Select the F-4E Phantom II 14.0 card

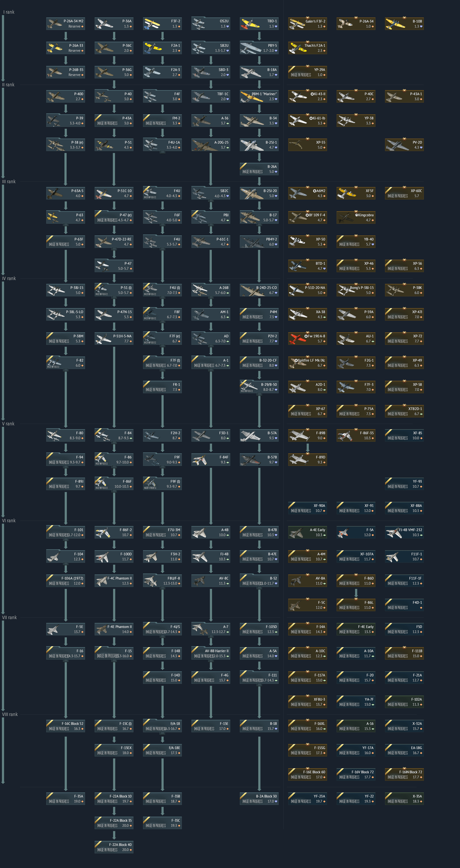[x=114, y=629]
